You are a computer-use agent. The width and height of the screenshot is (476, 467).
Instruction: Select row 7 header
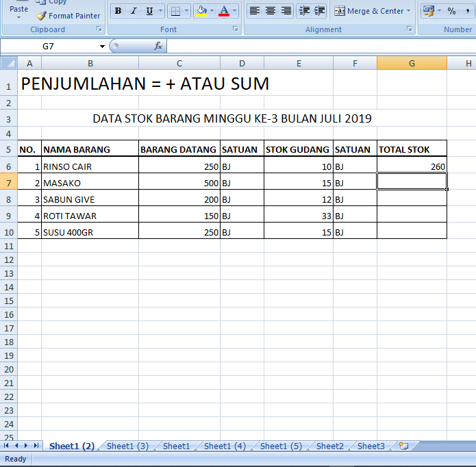[x=8, y=183]
